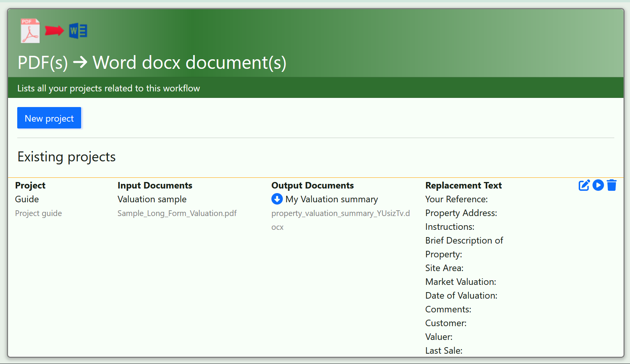Click the property_valuation_summary_YUsizTv.docx file name

(x=341, y=220)
